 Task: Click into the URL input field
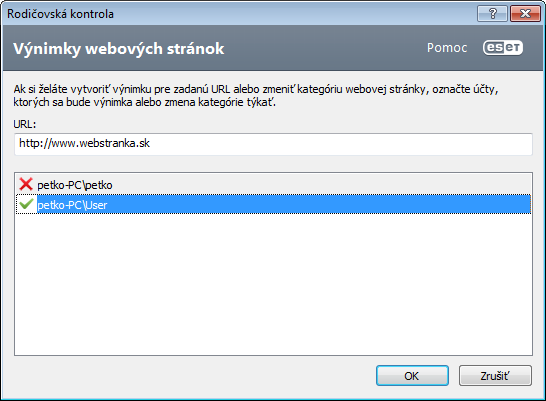[273, 144]
